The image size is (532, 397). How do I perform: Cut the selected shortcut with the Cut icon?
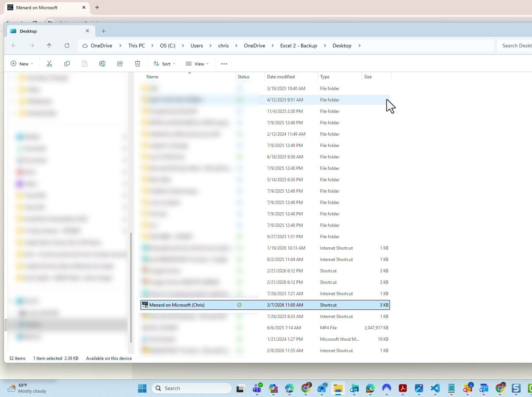pos(49,63)
